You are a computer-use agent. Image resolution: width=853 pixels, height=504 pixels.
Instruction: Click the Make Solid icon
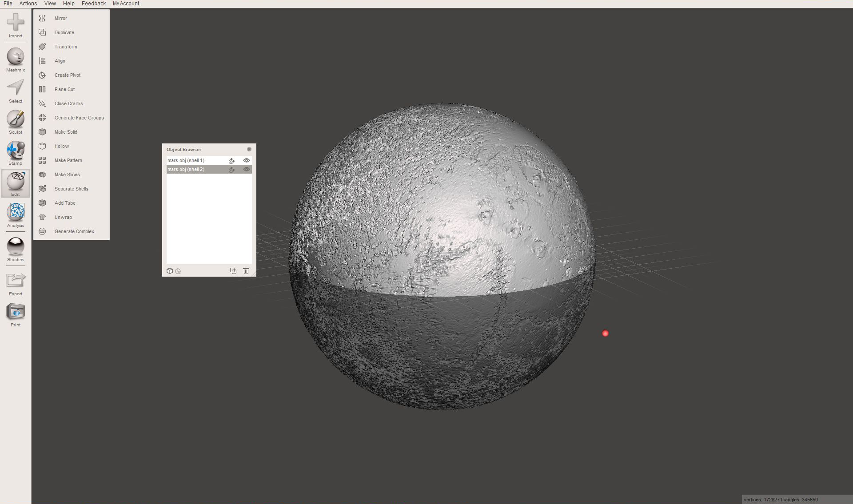click(x=42, y=132)
